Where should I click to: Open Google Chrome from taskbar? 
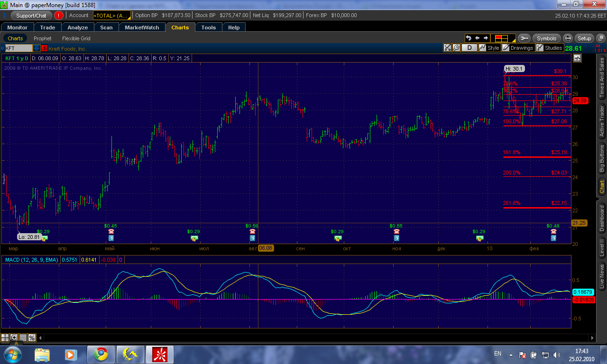pos(100,354)
